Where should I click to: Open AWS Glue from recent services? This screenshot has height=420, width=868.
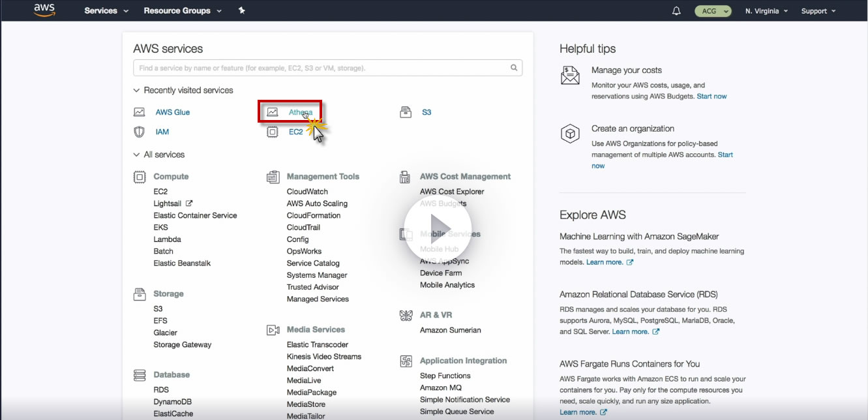(173, 112)
